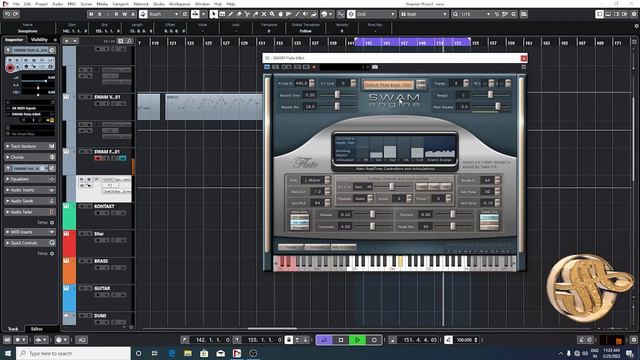The width and height of the screenshot is (640, 360).
Task: Open Microsoft Store from taskbar
Action: click(204, 353)
